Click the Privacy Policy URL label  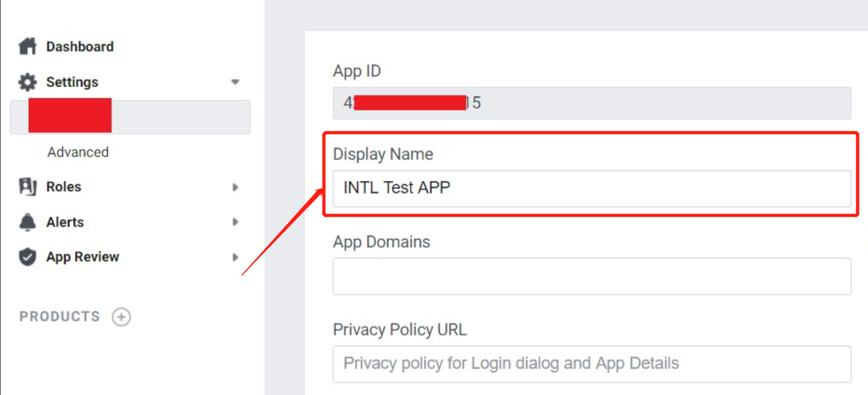[x=400, y=330]
